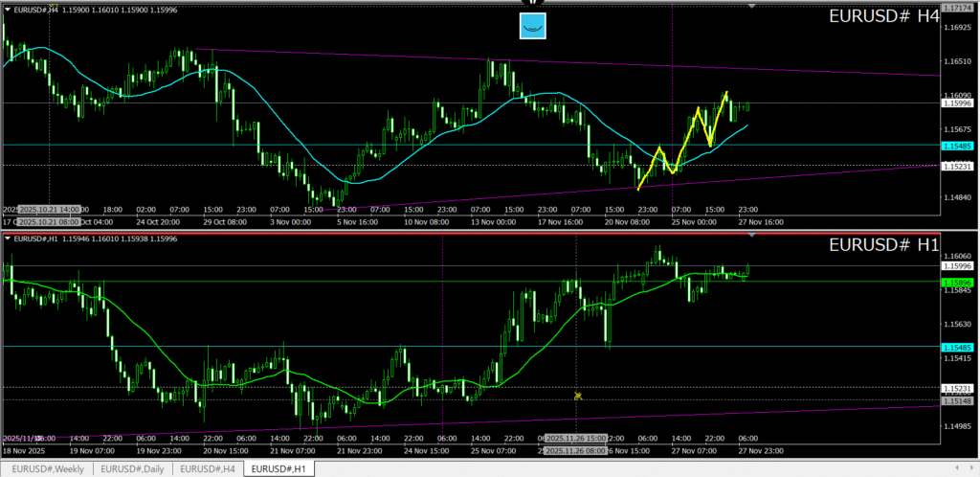Open the EURUSD#,Daily chart tab
This screenshot has width=980, height=477.
(x=132, y=468)
